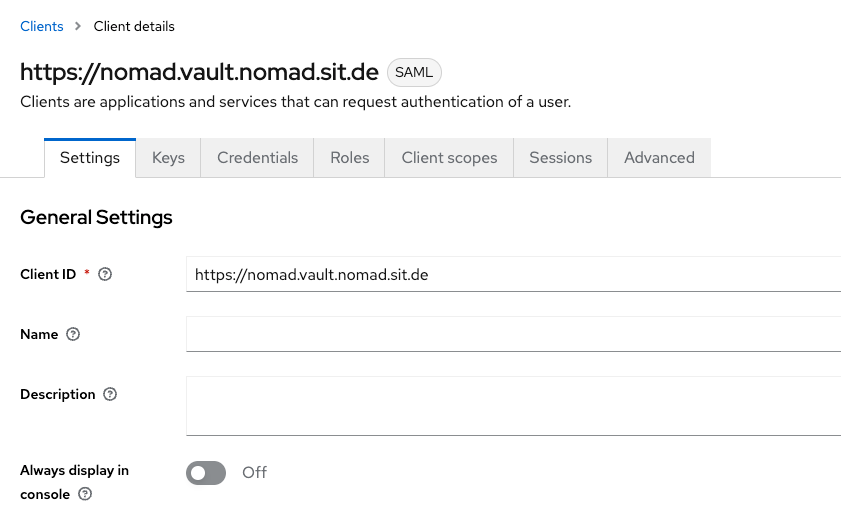This screenshot has height=520, width=841.
Task: Show help icon info for Description
Action: pyautogui.click(x=110, y=394)
